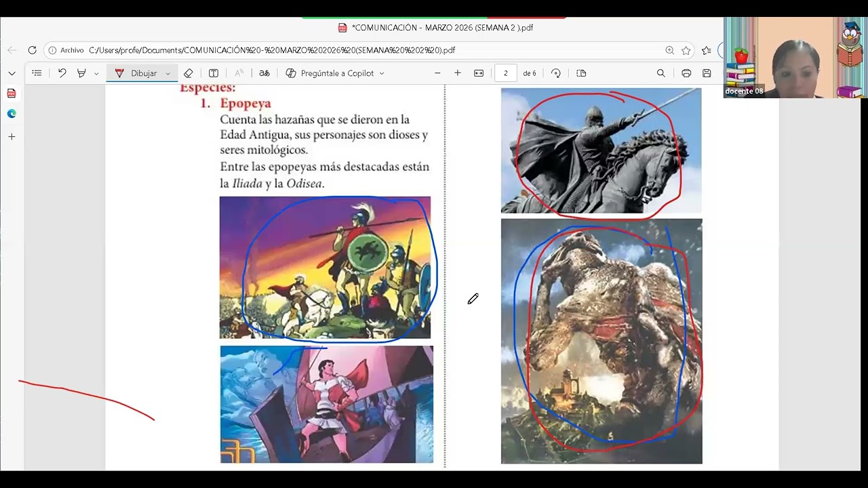Viewport: 868px width, 488px height.
Task: Select the Edge tab in the sidebar
Action: pyautogui.click(x=12, y=114)
